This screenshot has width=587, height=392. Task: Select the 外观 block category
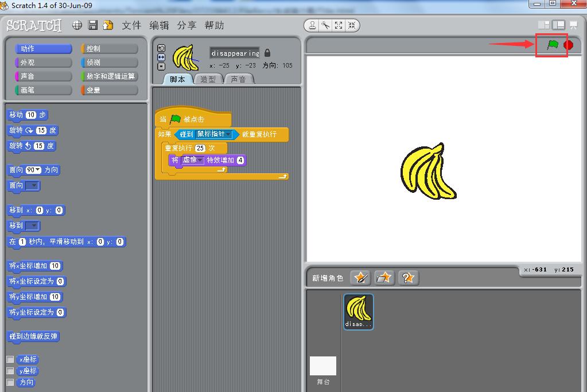[x=43, y=63]
